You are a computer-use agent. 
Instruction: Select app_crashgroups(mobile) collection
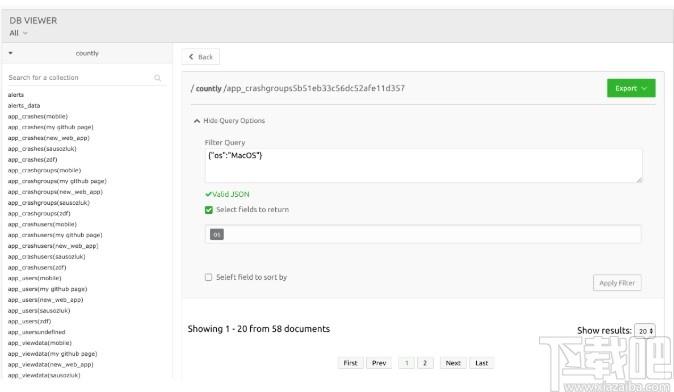[x=44, y=170]
